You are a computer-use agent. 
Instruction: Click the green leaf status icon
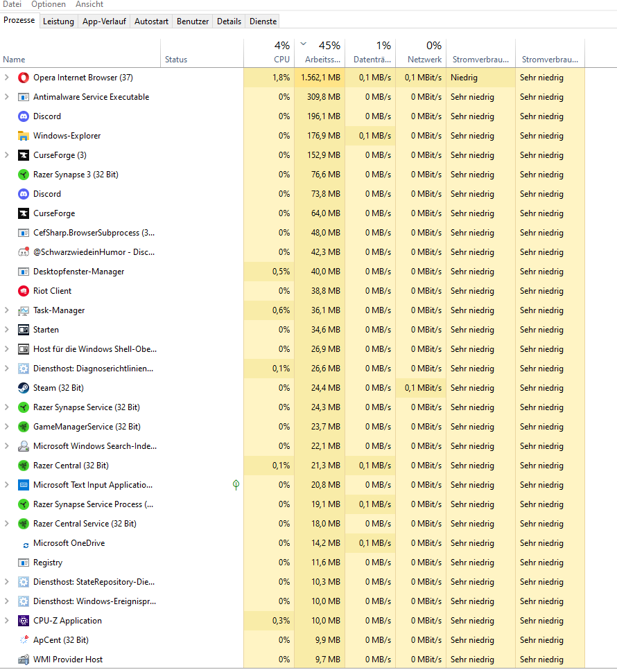(x=236, y=485)
